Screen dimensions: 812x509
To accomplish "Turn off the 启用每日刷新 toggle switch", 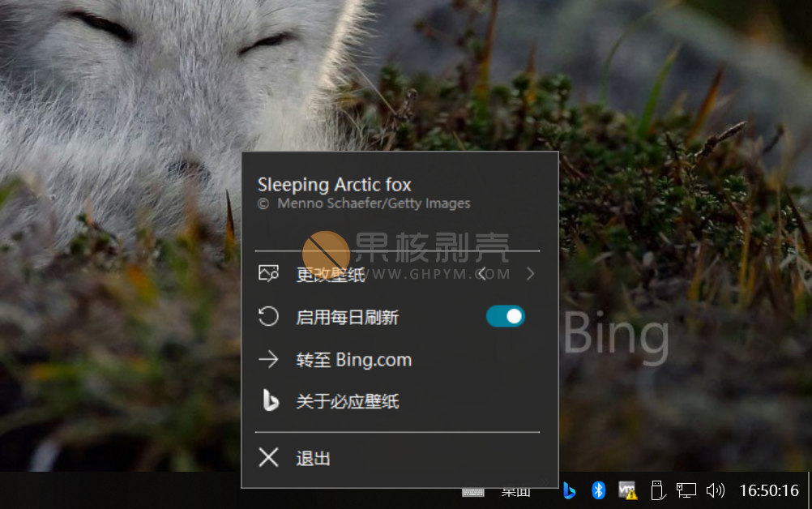I will click(x=506, y=317).
